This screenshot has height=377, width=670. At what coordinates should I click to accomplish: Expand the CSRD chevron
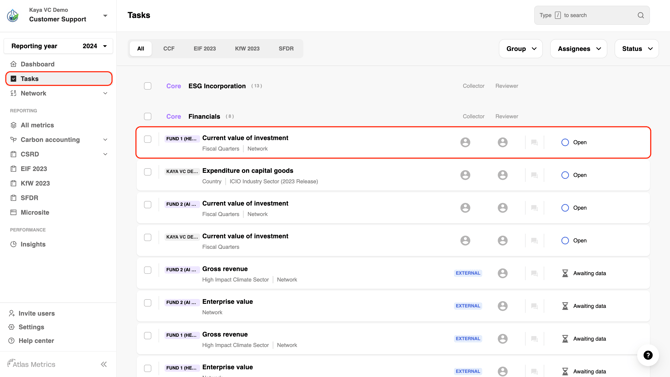(105, 154)
